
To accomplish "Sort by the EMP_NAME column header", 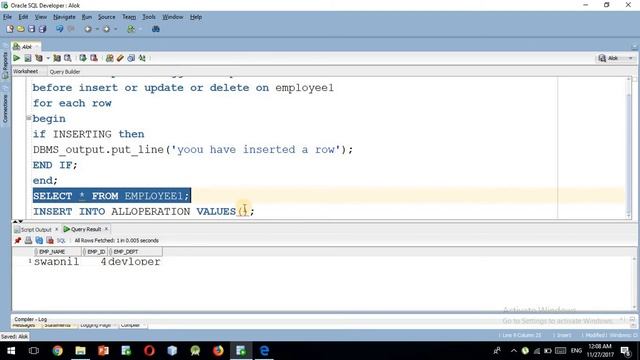I will [x=58, y=251].
